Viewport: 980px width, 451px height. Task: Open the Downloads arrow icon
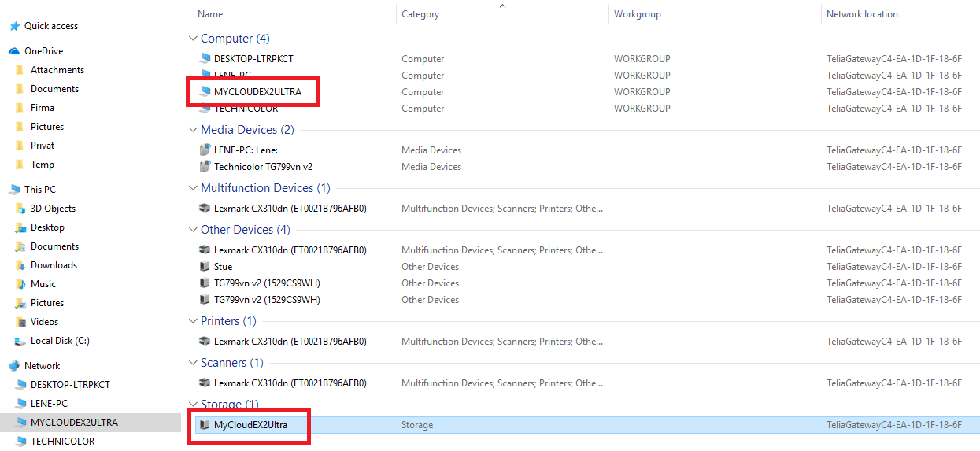click(x=20, y=265)
